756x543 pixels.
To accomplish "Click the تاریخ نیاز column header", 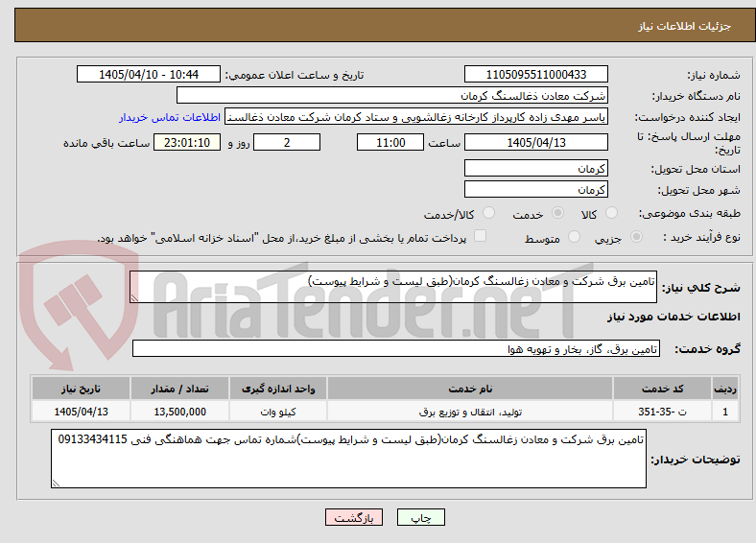I will pos(81,389).
